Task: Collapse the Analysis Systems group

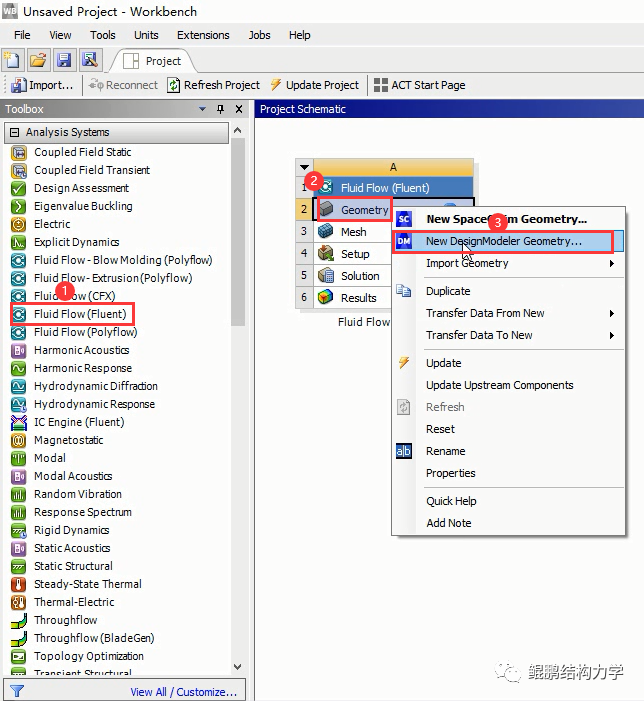Action: point(15,132)
